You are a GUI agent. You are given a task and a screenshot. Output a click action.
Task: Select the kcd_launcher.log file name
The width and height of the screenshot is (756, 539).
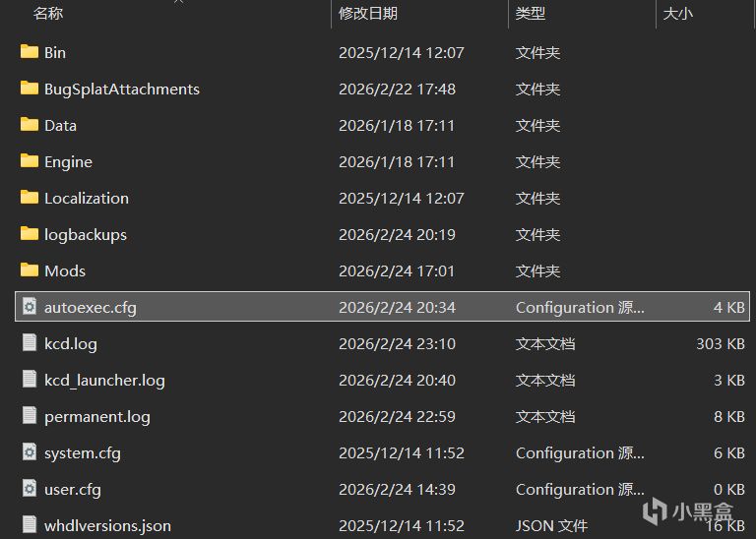tap(104, 380)
